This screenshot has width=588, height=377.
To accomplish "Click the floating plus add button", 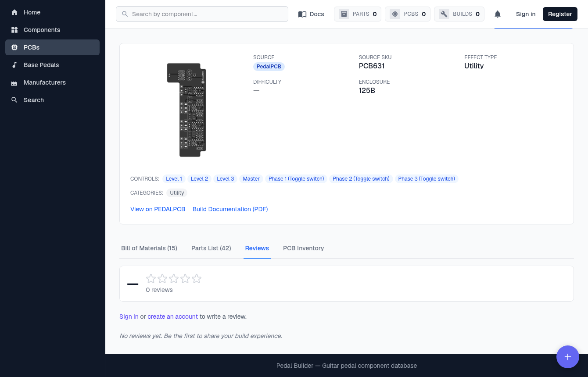I will (x=568, y=357).
